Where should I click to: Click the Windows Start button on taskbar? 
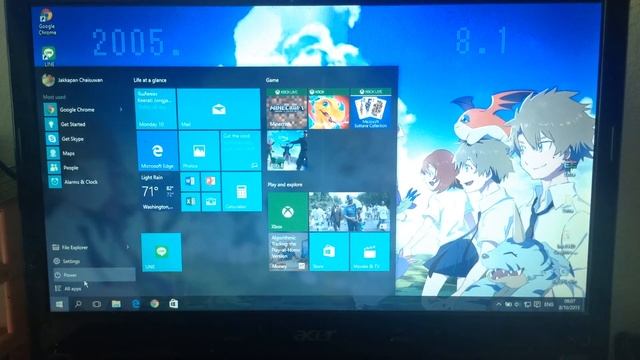(59, 304)
